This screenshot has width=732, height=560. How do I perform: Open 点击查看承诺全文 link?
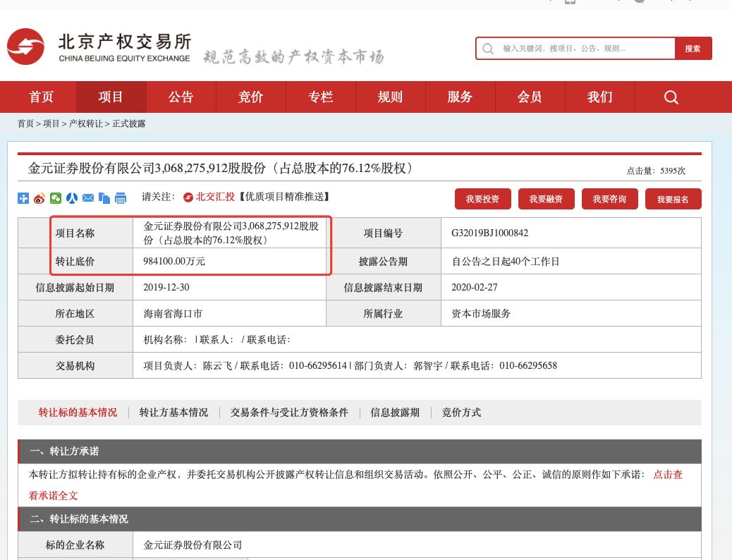point(667,475)
